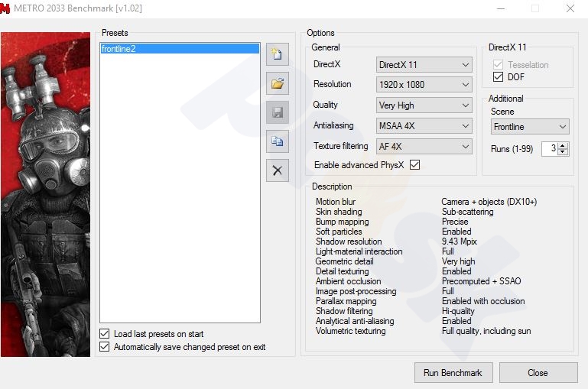Click the 'Precomputed + SSAO' value
This screenshot has width=588, height=389.
[x=482, y=281]
